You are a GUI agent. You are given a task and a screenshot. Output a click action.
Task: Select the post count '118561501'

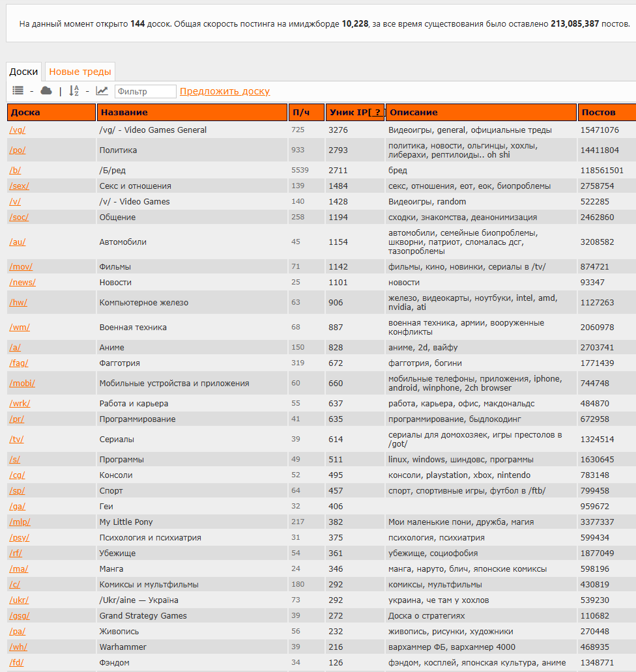click(x=602, y=170)
